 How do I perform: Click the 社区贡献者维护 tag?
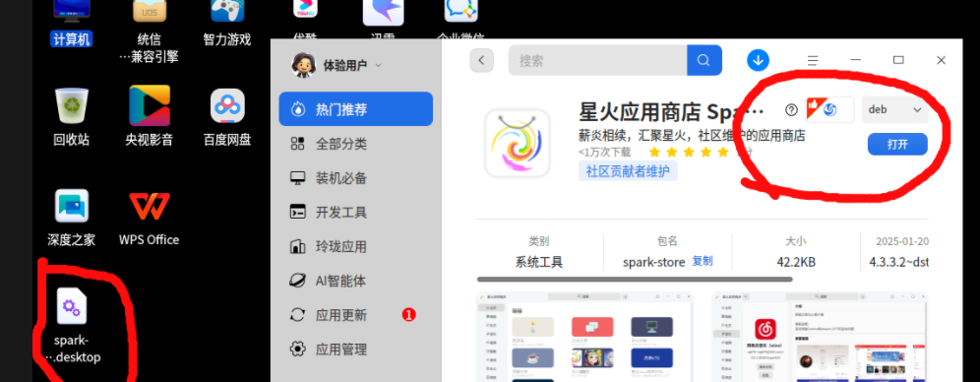point(629,170)
